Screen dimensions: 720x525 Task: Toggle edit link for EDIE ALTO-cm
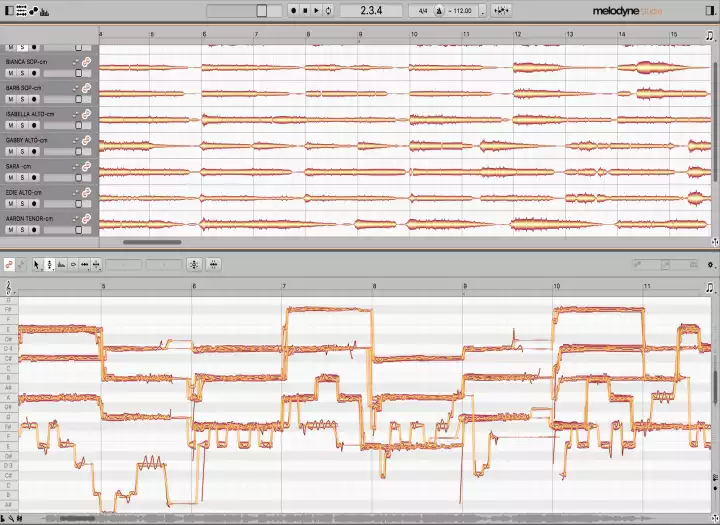pyautogui.click(x=86, y=192)
